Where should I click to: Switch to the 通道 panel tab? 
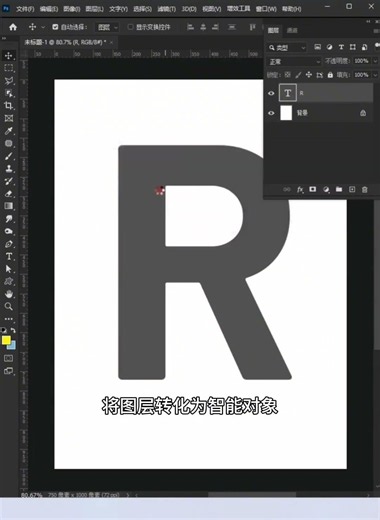tap(292, 30)
